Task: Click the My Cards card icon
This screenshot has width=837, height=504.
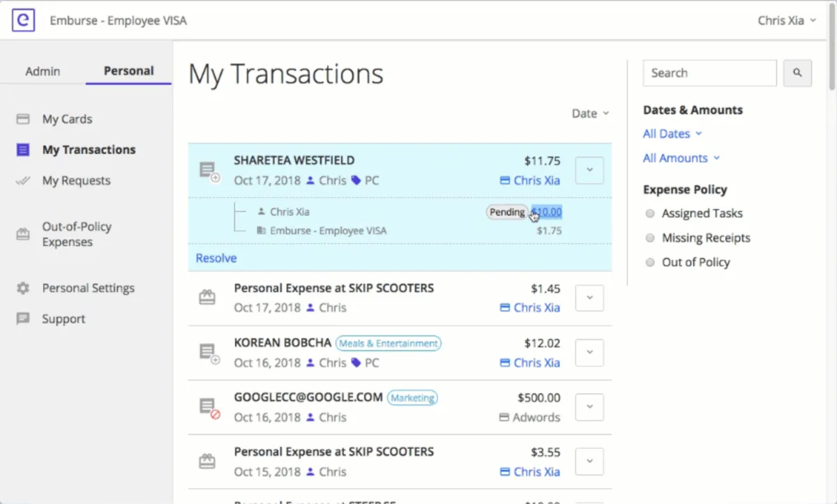Action: click(x=23, y=119)
